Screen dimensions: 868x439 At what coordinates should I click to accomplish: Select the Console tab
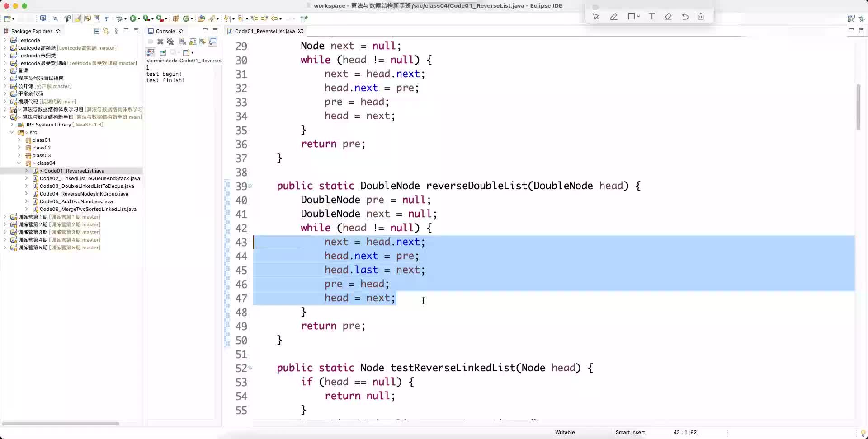click(165, 31)
